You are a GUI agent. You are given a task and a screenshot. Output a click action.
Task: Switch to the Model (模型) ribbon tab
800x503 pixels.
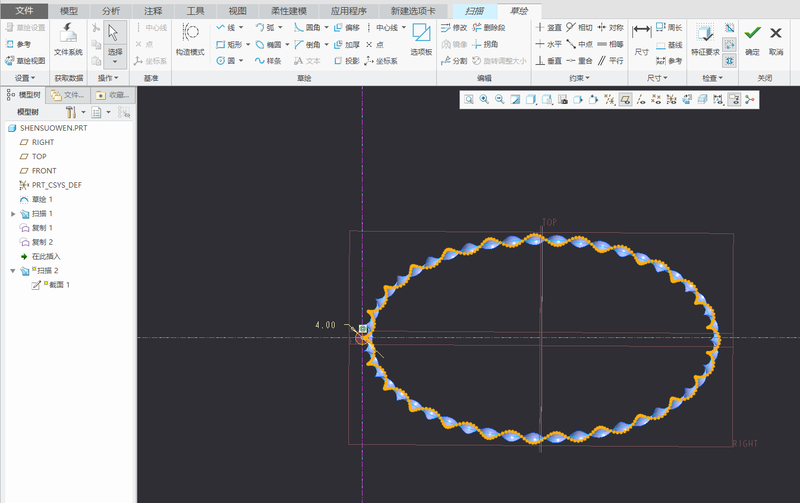pos(69,11)
